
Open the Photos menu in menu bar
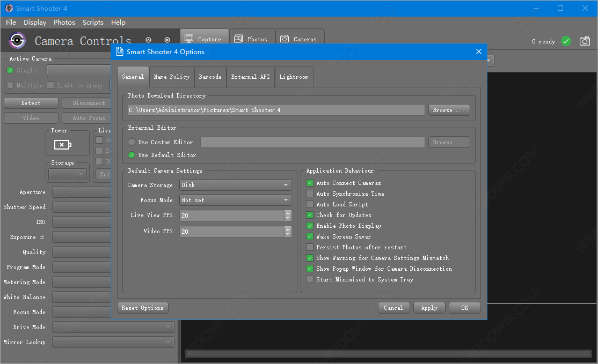click(x=64, y=22)
